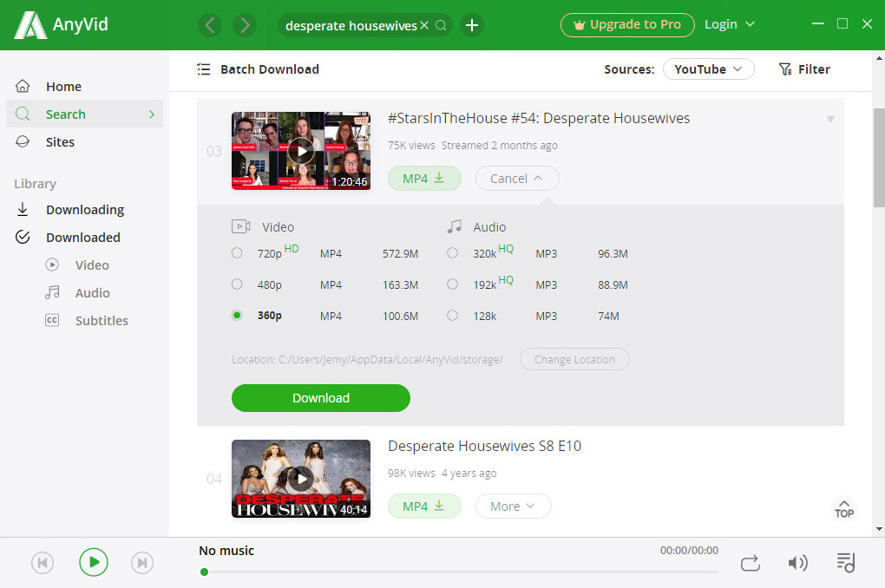Click the Change Location button

[x=574, y=359]
